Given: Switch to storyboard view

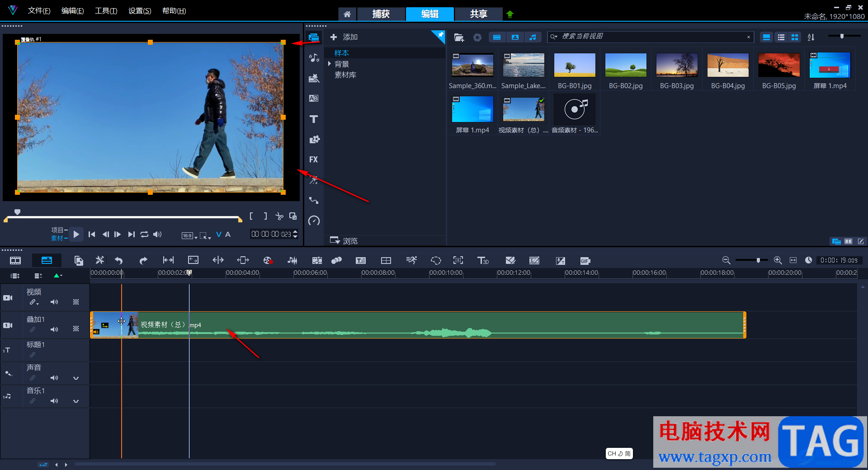Looking at the screenshot, I should tap(15, 260).
